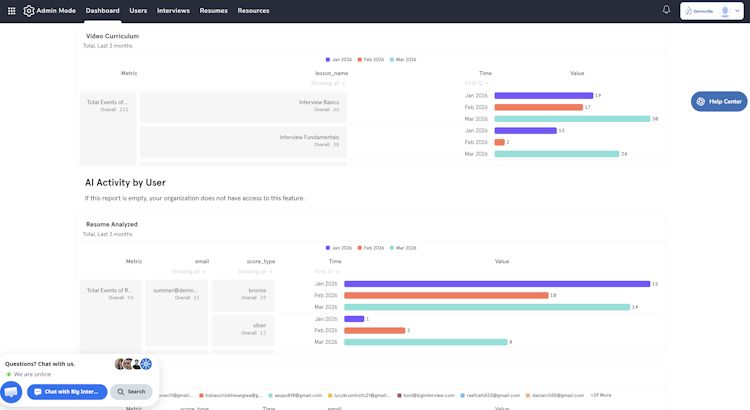Expand the account menu chevron
The image size is (750, 410).
(x=737, y=11)
